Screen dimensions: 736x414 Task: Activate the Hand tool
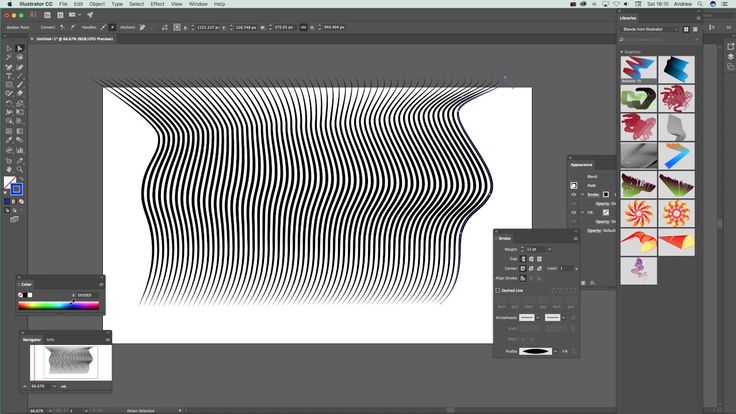point(9,169)
